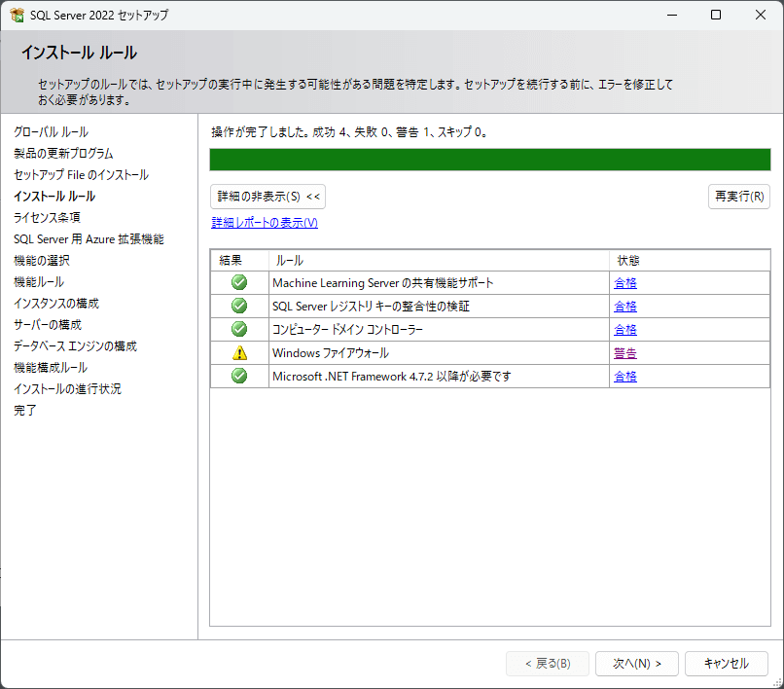Image resolution: width=784 pixels, height=689 pixels.
Task: Open 詳細レポートの表示(V) link
Action: (265, 223)
